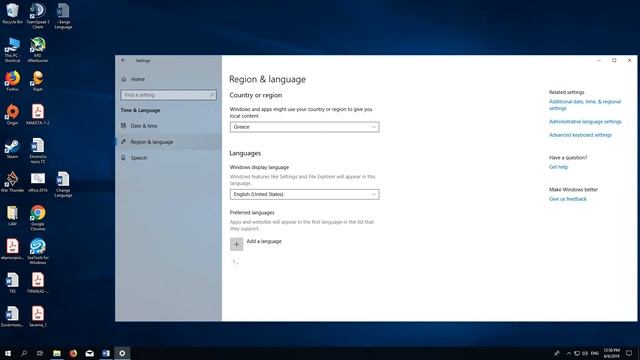Maximize the Settings window
This screenshot has width=640, height=360.
click(614, 60)
